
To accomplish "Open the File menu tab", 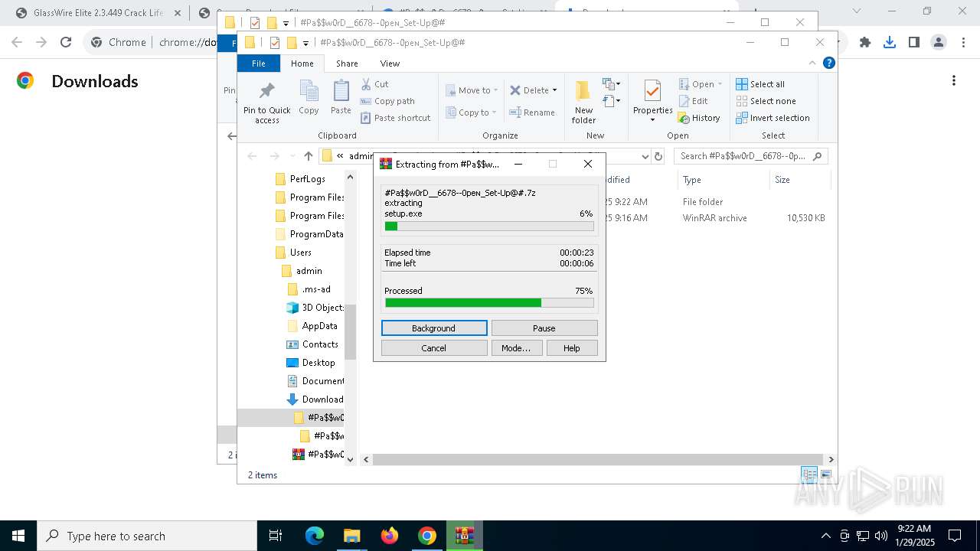I will [x=259, y=64].
